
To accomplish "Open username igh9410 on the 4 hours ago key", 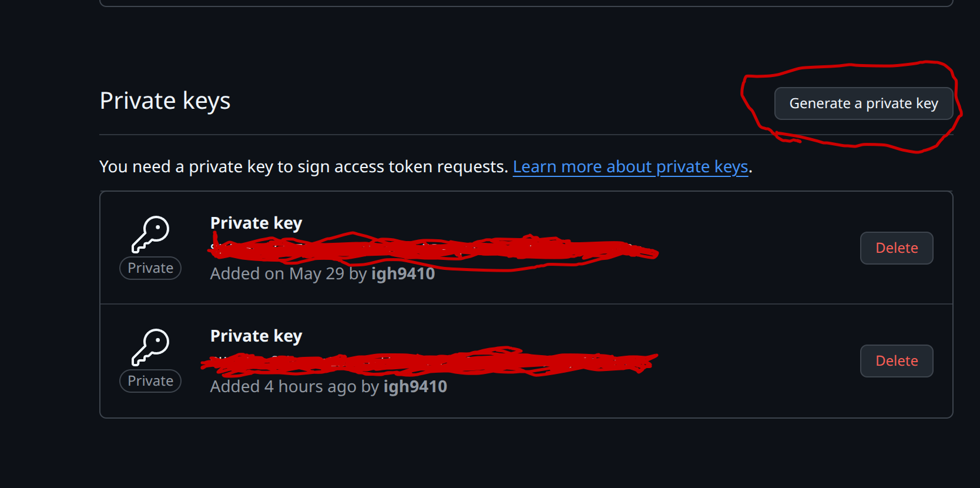I will pyautogui.click(x=415, y=387).
